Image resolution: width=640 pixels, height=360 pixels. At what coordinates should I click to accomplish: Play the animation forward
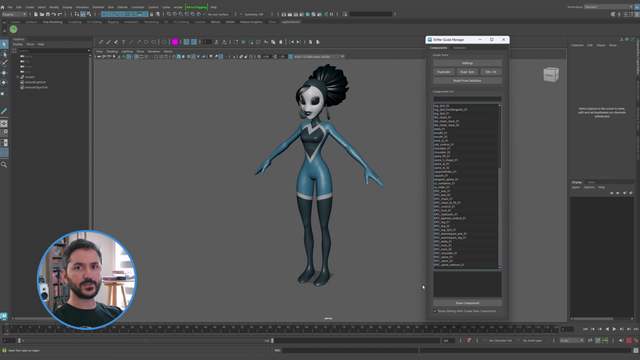click(614, 329)
